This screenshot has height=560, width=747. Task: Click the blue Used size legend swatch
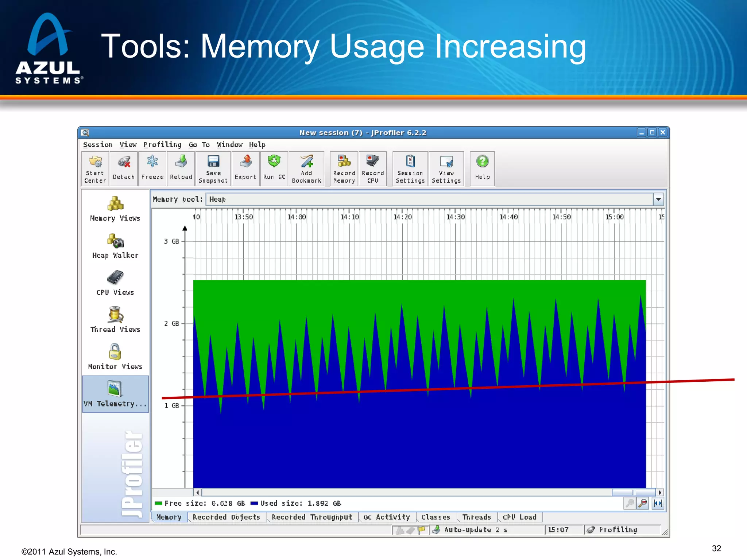[x=254, y=503]
